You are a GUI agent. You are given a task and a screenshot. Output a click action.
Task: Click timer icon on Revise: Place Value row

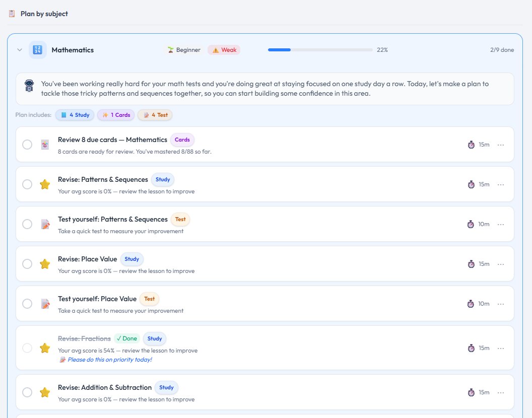click(x=471, y=264)
